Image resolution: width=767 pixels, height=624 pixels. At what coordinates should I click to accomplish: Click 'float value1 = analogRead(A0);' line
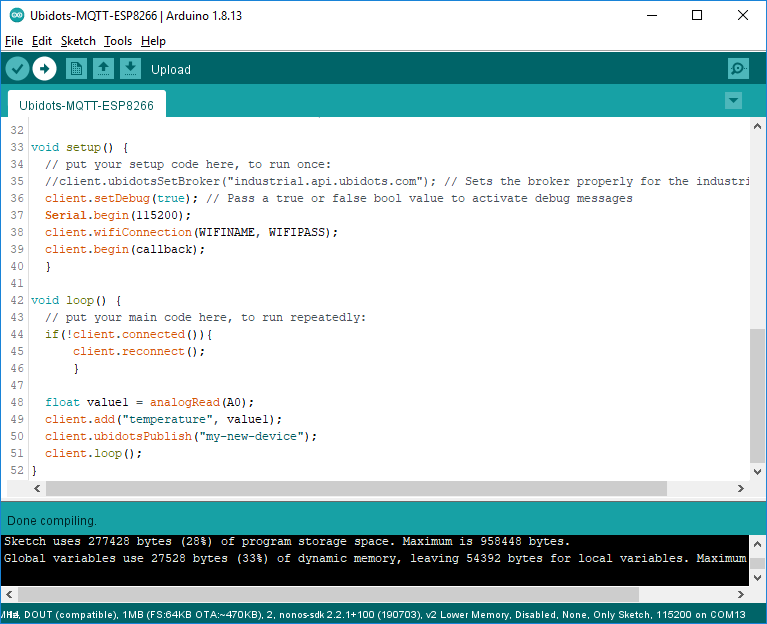coord(149,402)
